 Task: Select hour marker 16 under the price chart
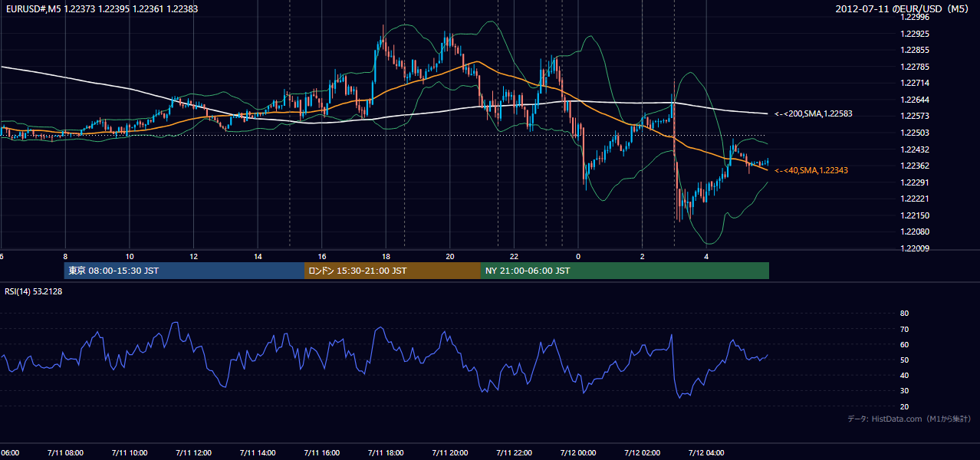(322, 257)
